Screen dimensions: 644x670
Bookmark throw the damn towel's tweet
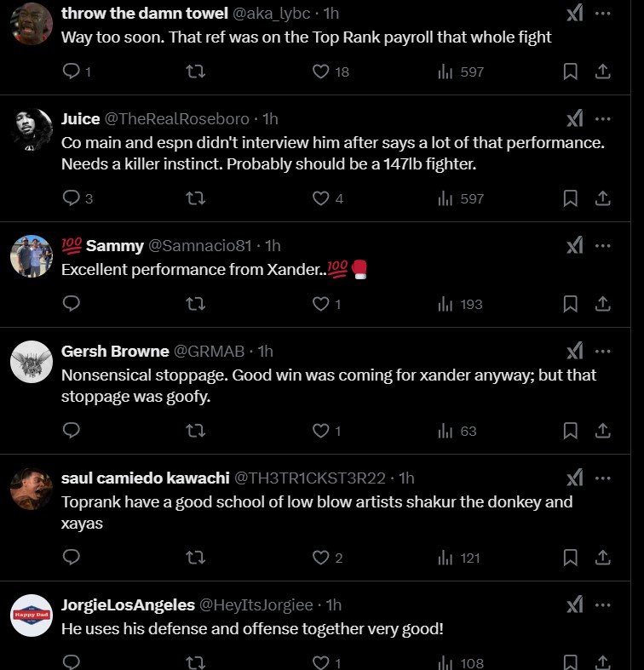coord(571,72)
